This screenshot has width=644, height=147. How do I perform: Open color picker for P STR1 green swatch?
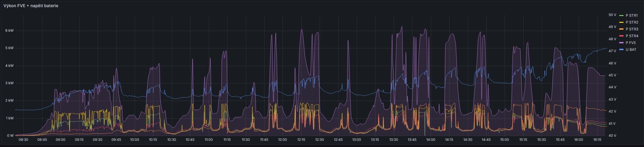click(622, 16)
